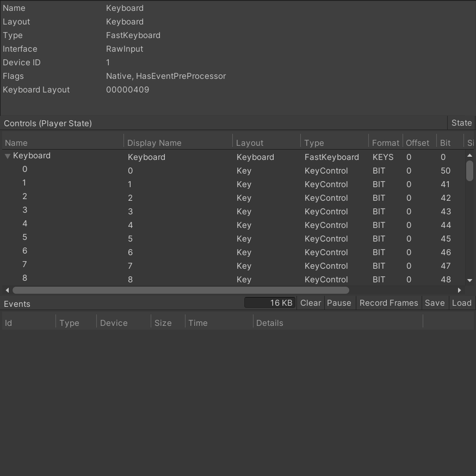This screenshot has width=476, height=476.
Task: Click the controls list scroll down arrow
Action: coord(469,281)
